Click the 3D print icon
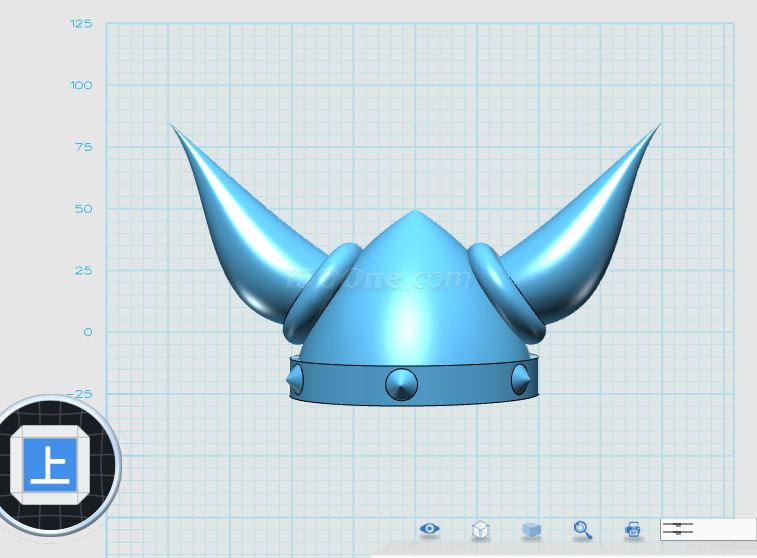 pyautogui.click(x=632, y=529)
